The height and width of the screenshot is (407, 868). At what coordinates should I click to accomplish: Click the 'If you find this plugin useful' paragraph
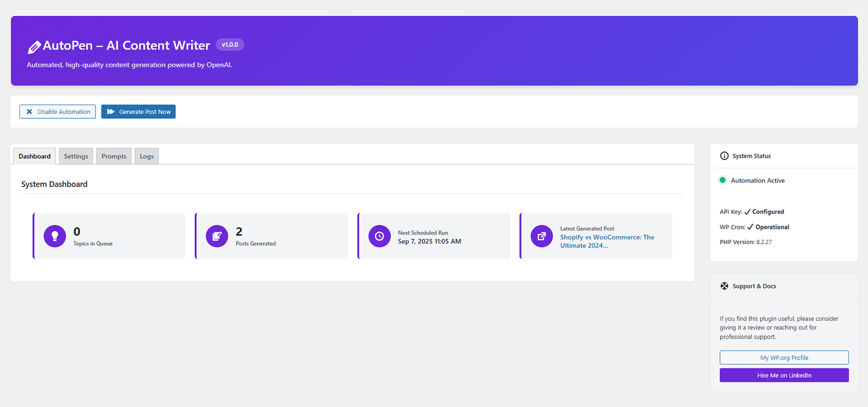tap(779, 328)
